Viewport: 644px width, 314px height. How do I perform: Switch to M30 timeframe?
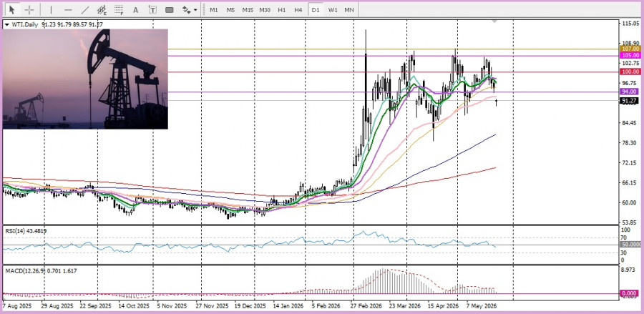point(265,9)
